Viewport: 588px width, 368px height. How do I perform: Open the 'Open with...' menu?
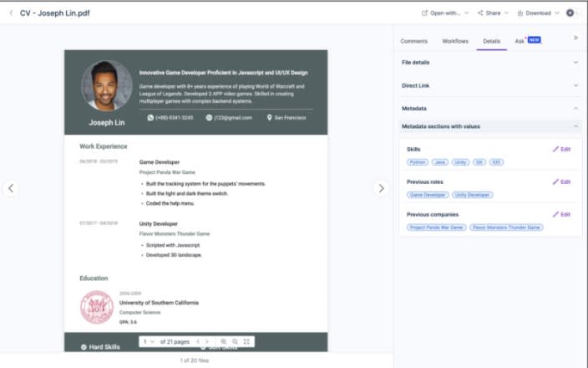click(444, 13)
